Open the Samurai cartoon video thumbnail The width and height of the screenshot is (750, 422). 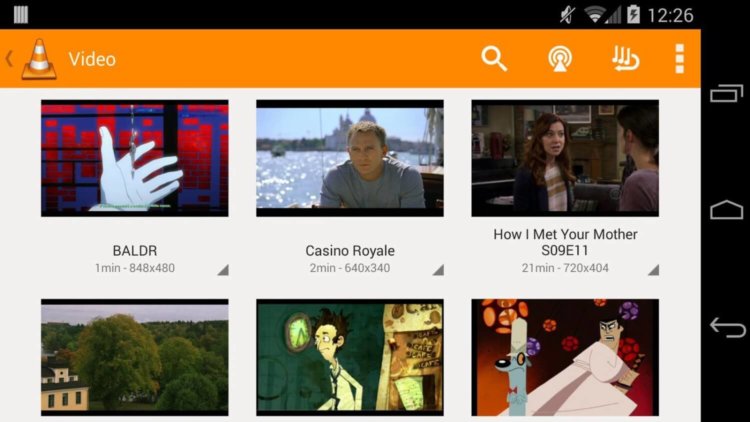pos(565,357)
